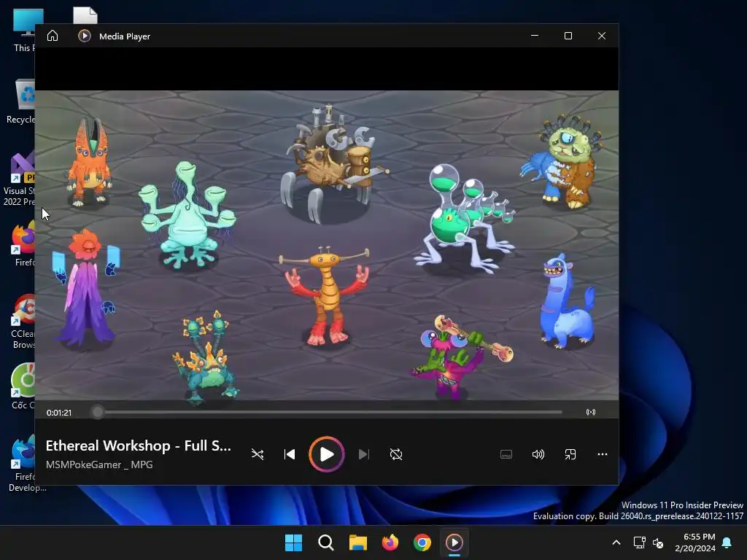The image size is (747, 560).
Task: Show hidden system tray icons
Action: [x=616, y=542]
